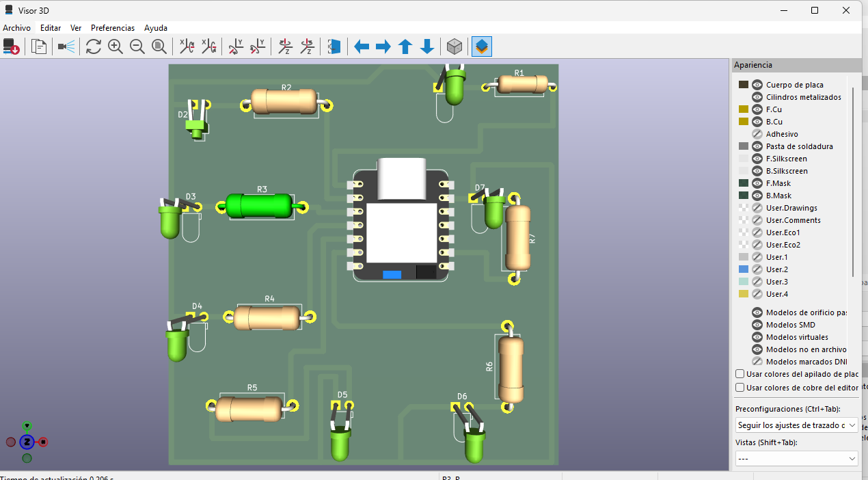Pan the board down with the blue arrow
The image size is (868, 480).
427,46
